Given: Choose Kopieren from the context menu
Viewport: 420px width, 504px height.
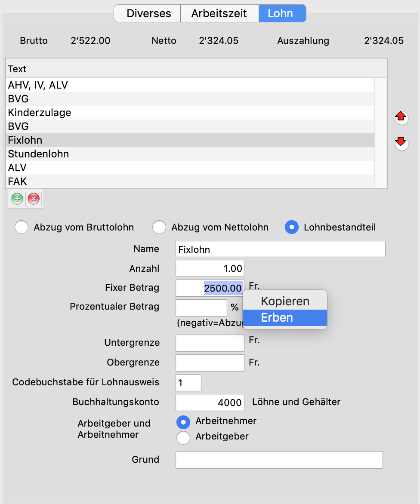Looking at the screenshot, I should 285,301.
